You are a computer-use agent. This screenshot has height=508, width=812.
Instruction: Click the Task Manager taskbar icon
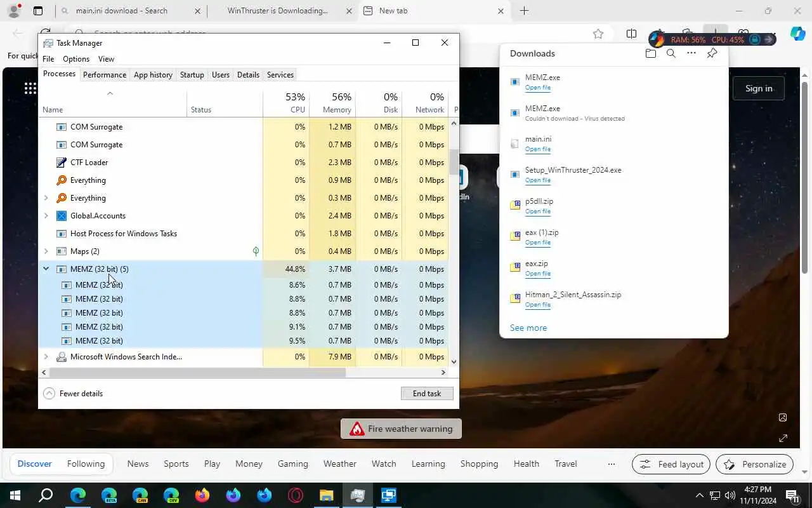tap(357, 495)
